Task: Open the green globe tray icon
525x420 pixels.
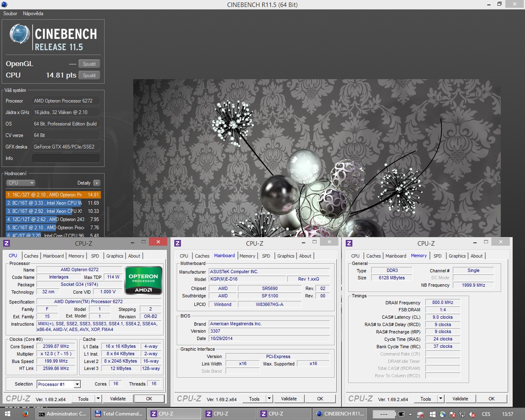Action: pyautogui.click(x=443, y=414)
